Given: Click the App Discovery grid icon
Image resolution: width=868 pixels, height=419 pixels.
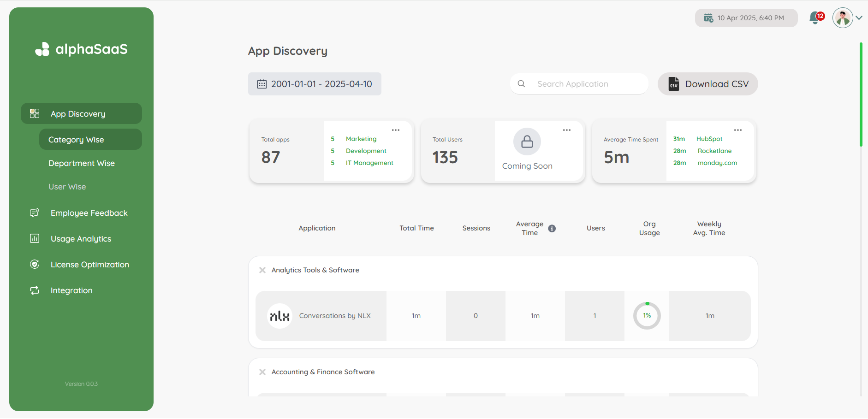Looking at the screenshot, I should click(x=35, y=113).
